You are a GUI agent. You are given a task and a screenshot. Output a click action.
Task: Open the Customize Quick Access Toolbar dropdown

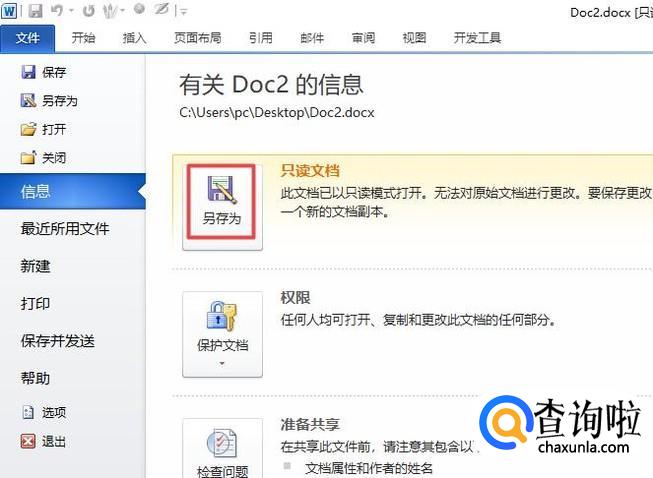coord(184,12)
